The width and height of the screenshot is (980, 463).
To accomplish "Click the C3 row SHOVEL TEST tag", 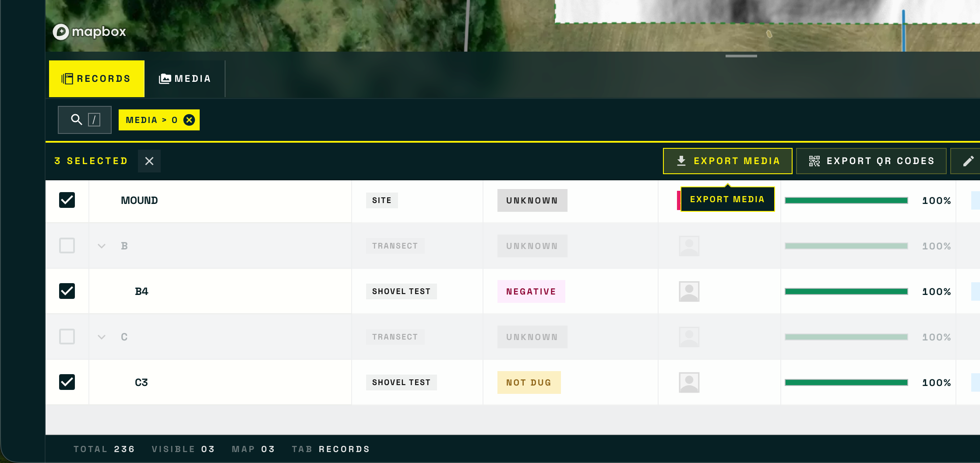I will coord(401,382).
